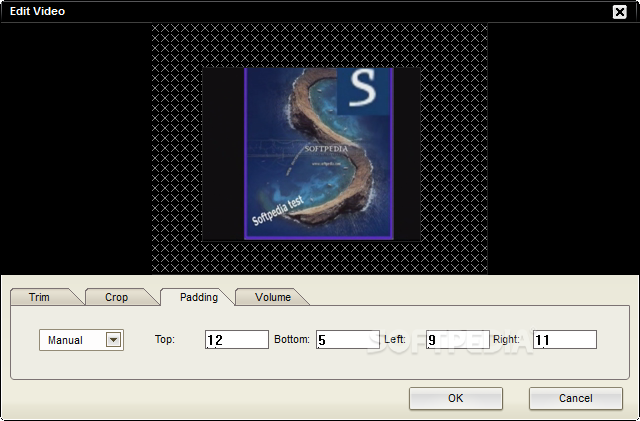Click the Softpedia test overlay text
The image size is (640, 421).
point(278,211)
